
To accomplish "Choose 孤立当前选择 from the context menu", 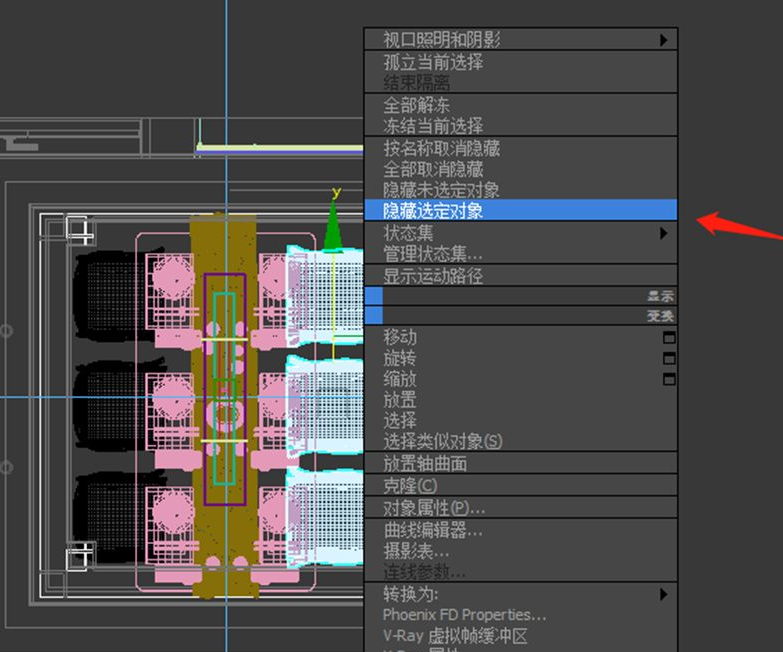I will 521,62.
